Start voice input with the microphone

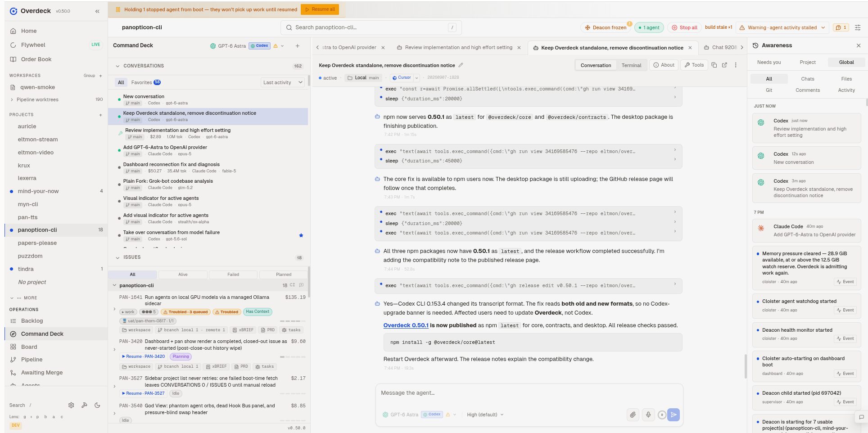pyautogui.click(x=648, y=415)
